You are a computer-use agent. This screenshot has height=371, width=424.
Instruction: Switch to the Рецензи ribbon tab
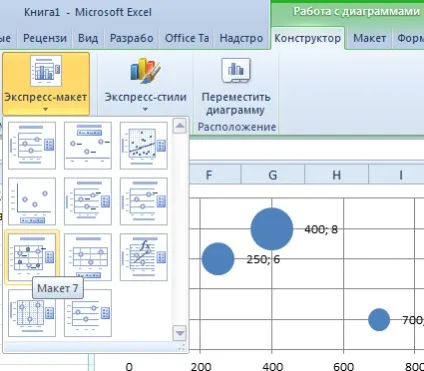[45, 38]
